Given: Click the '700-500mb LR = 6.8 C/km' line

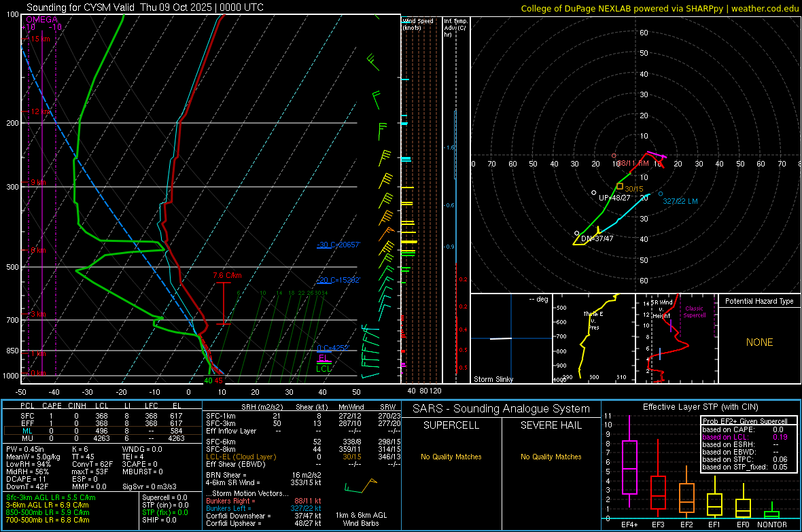Looking at the screenshot, I should click(x=48, y=520).
